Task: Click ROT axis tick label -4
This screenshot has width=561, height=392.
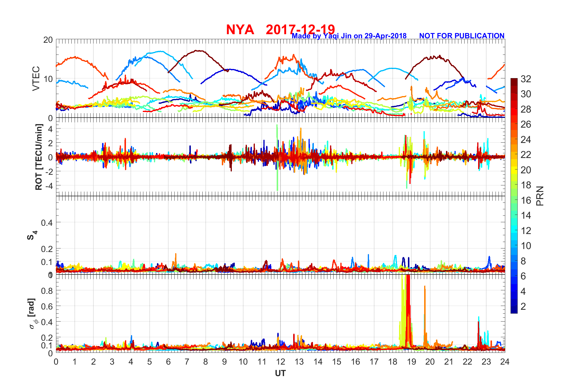Action: click(x=49, y=186)
